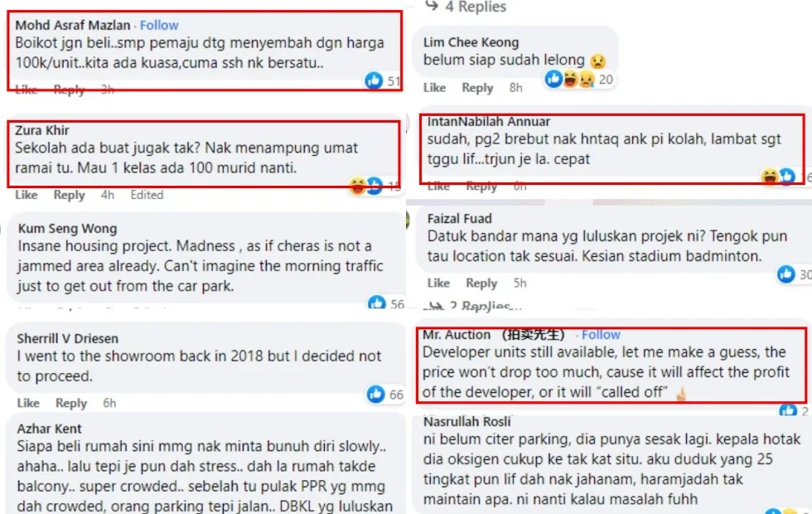Click thumbs-up count on Sherrill V Driesen's comment
The height and width of the screenshot is (514, 812).
tap(396, 395)
